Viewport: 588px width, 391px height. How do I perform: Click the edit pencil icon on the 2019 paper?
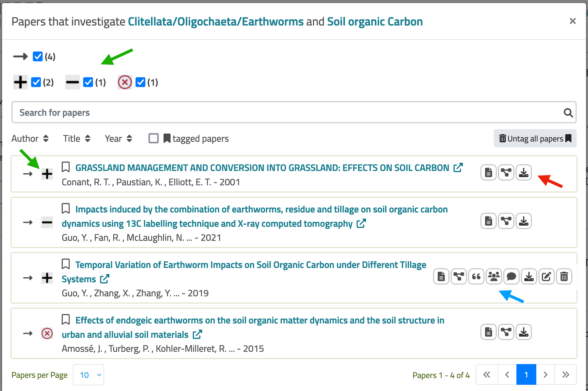pyautogui.click(x=546, y=276)
